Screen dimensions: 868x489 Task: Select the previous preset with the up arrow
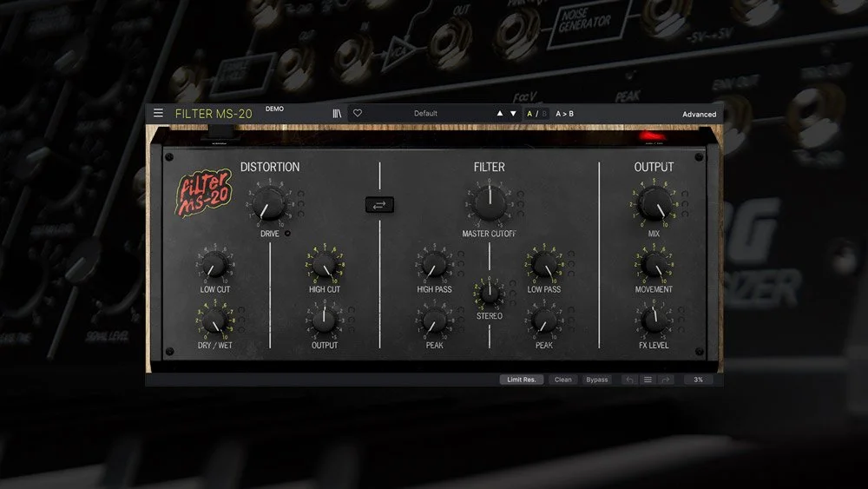(x=499, y=113)
